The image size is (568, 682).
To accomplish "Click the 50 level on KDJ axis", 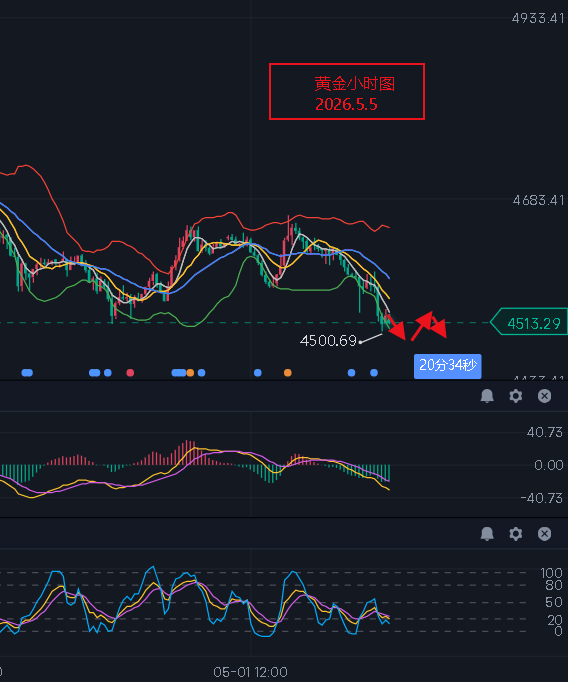I will tap(554, 602).
